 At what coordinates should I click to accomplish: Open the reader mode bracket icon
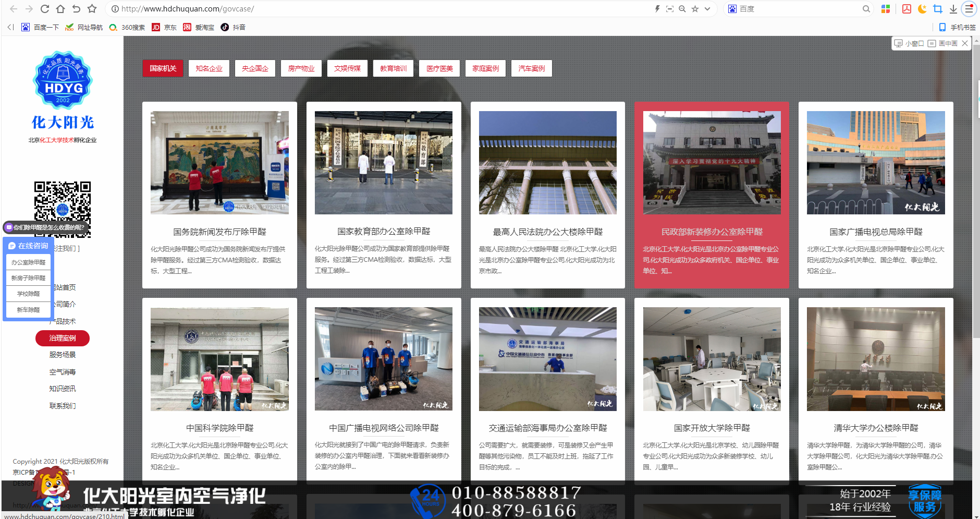click(x=670, y=9)
